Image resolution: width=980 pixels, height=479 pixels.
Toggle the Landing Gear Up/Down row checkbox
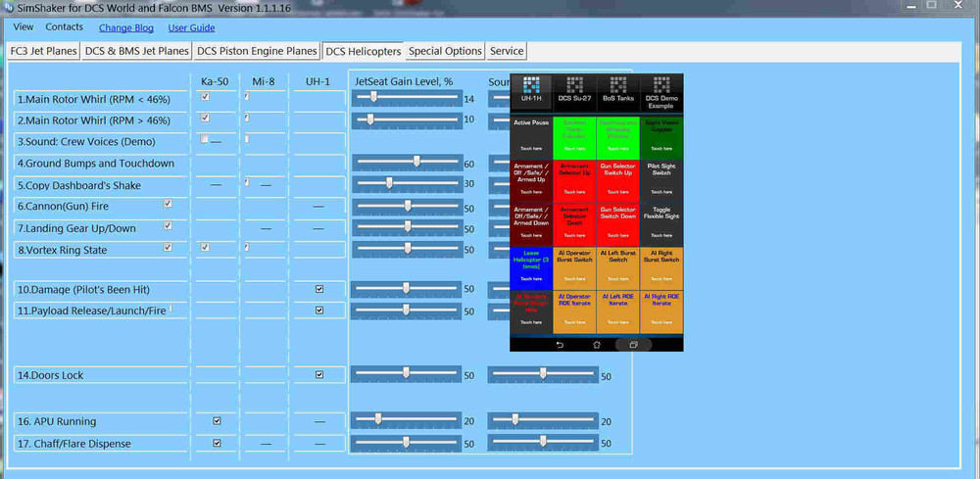click(x=168, y=225)
